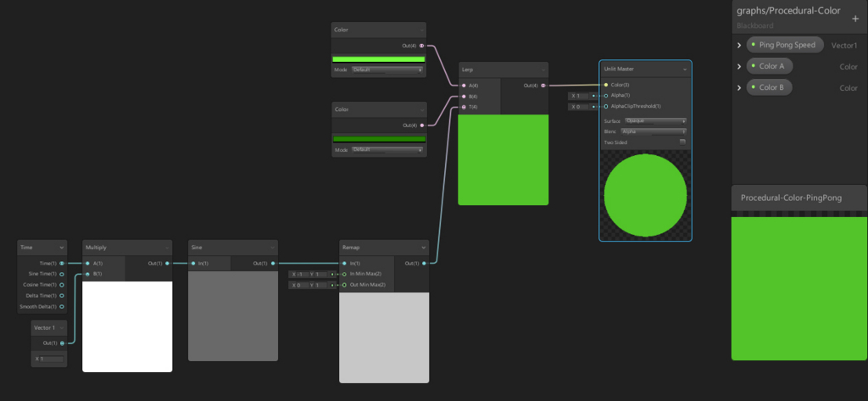The image size is (868, 401).
Task: Open the bright green color swatch picker
Action: 379,58
